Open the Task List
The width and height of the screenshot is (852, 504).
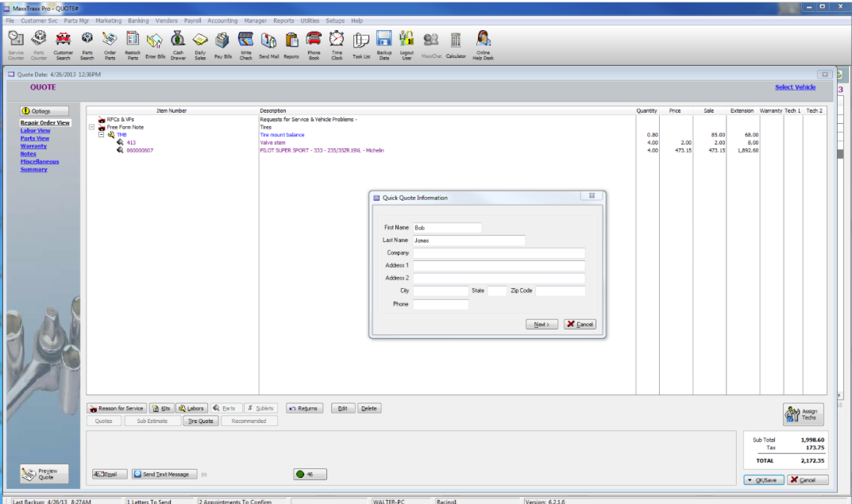pos(360,40)
